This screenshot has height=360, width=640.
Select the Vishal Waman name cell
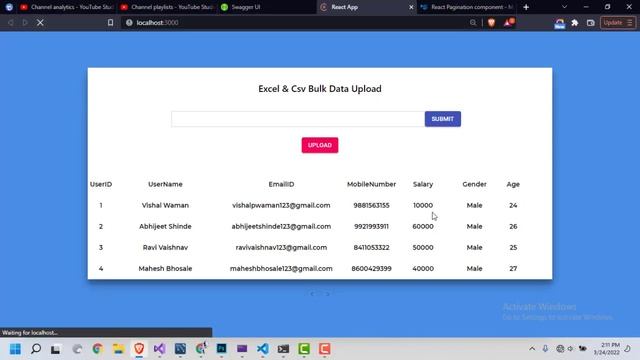[x=165, y=205]
